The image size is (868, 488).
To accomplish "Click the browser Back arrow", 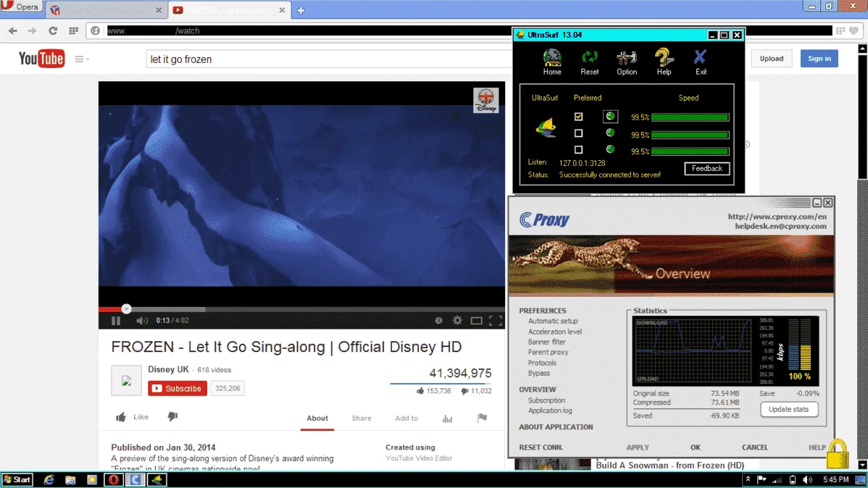I will (x=13, y=31).
